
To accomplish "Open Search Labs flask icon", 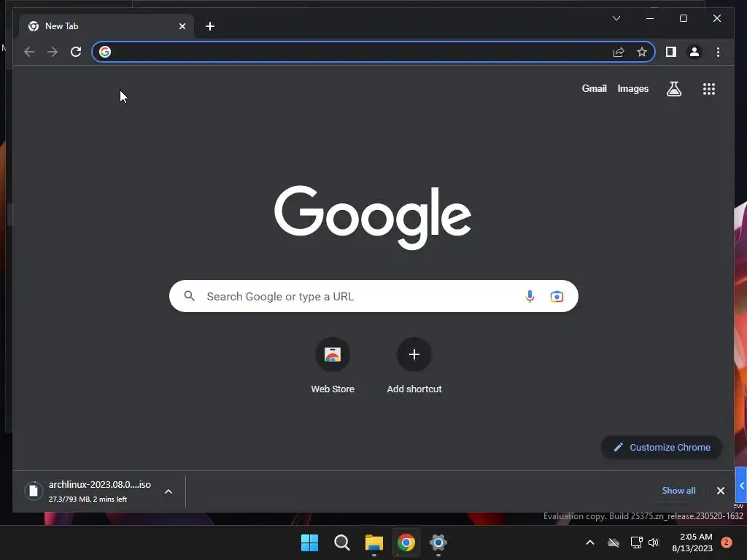I will 673,89.
